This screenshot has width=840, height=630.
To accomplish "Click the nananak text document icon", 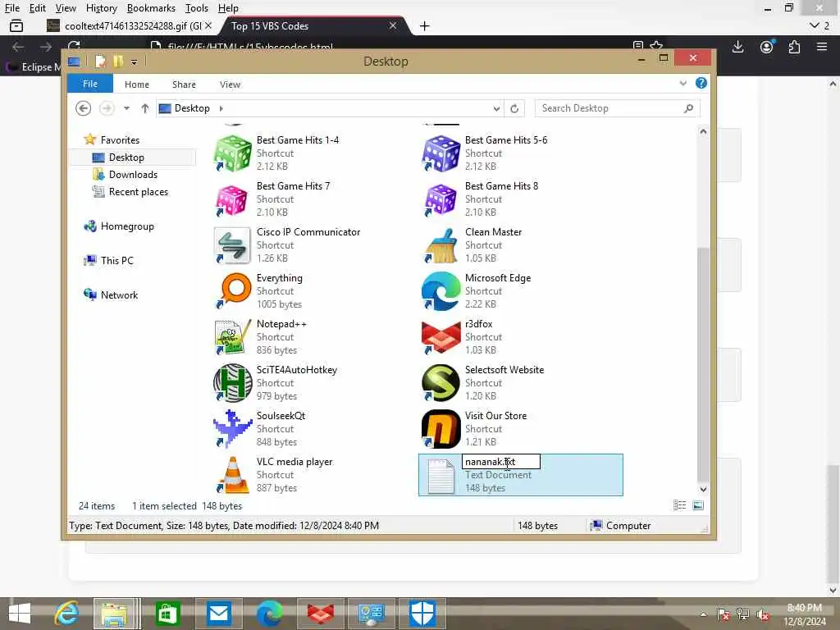I will click(441, 476).
